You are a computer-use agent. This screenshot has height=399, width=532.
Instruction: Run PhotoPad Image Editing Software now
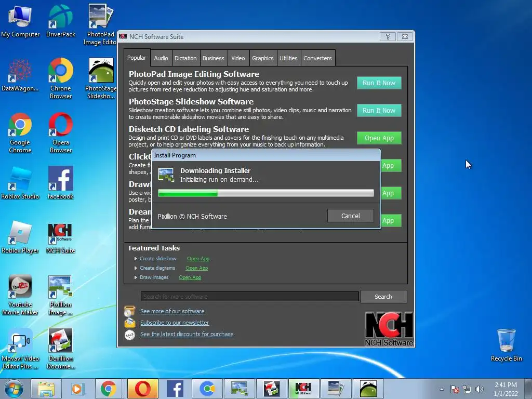pyautogui.click(x=379, y=83)
